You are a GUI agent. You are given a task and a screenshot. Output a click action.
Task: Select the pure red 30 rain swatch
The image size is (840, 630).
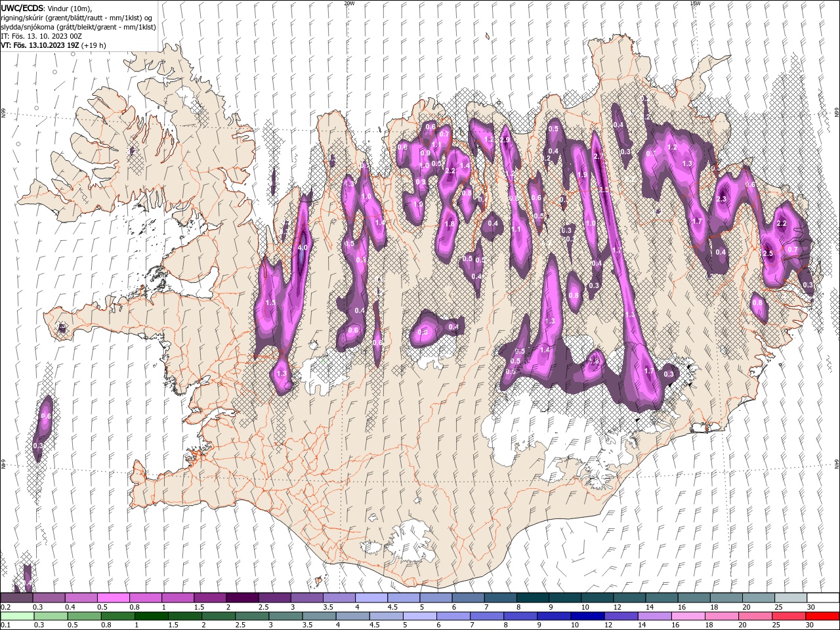pyautogui.click(x=822, y=616)
